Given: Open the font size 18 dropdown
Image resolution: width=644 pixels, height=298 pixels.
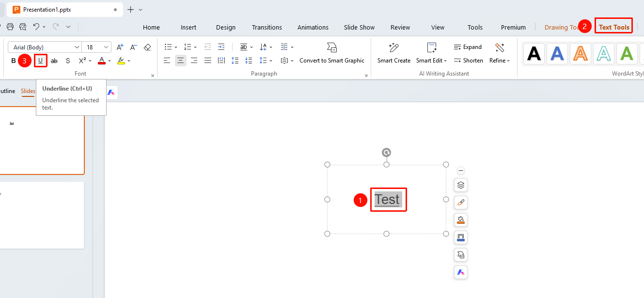Looking at the screenshot, I should pos(106,47).
